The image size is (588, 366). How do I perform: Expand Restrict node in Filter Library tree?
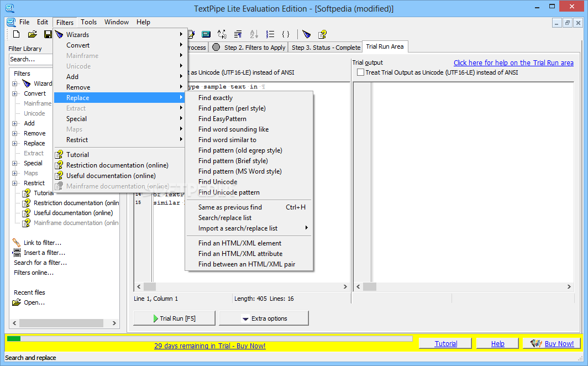tap(14, 183)
